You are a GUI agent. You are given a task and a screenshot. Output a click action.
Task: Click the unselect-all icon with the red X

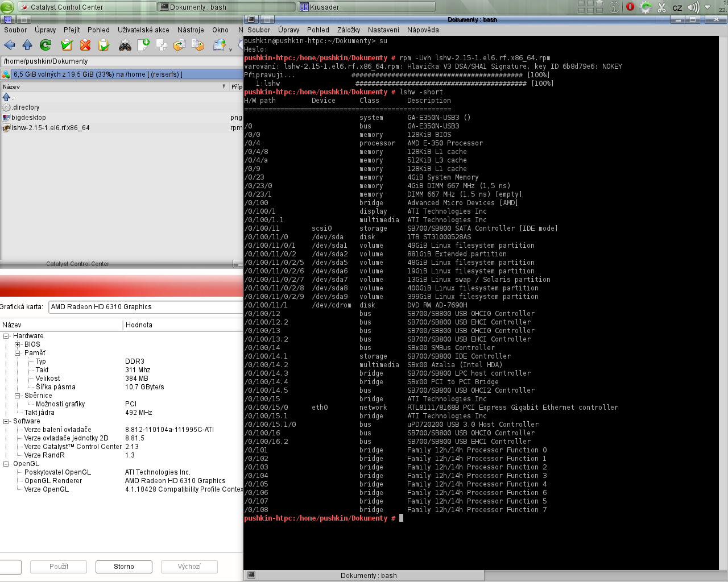coord(85,45)
